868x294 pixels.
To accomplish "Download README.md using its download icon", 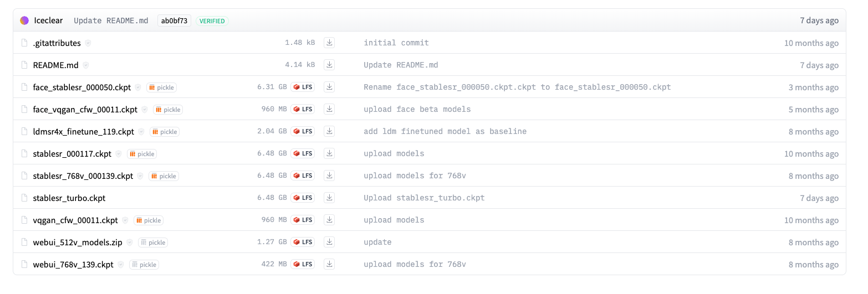I will coord(329,65).
